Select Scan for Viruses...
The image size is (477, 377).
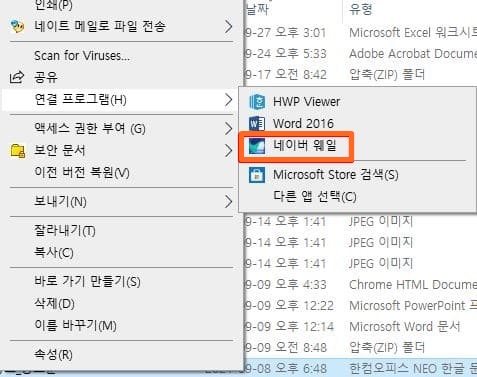tap(82, 55)
